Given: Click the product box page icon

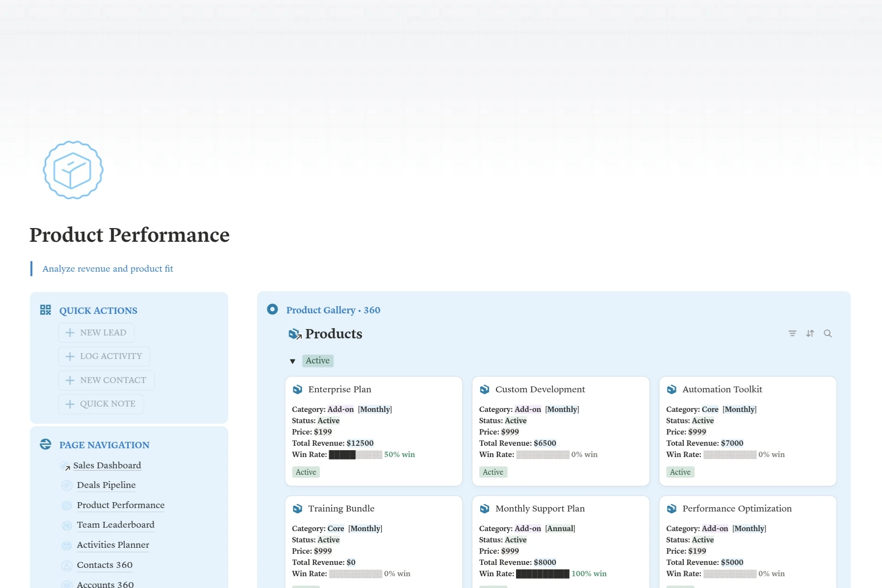Looking at the screenshot, I should tap(73, 170).
